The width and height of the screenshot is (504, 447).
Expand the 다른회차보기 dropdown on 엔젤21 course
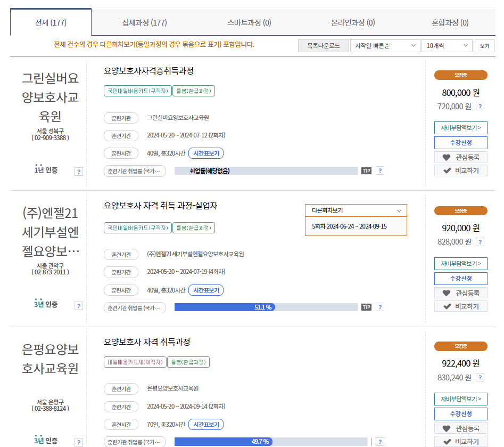click(x=355, y=210)
